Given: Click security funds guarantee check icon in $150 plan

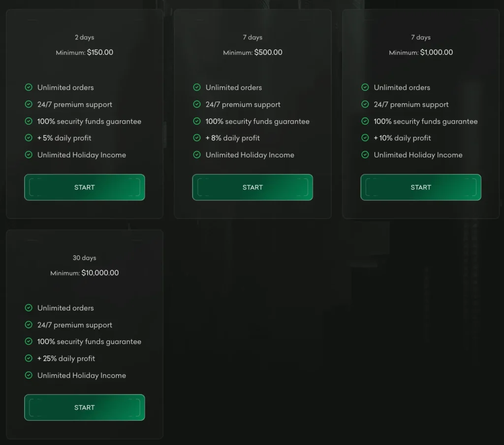Looking at the screenshot, I should (x=29, y=121).
